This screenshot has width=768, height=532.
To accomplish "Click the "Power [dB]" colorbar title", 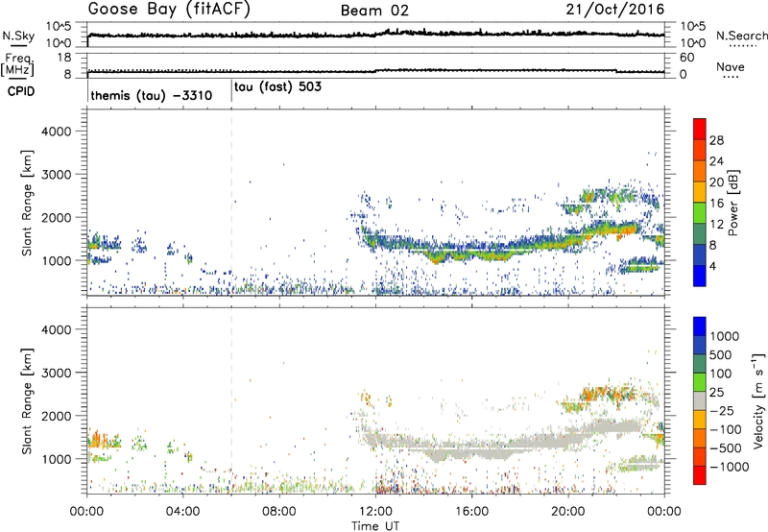I will (x=733, y=203).
